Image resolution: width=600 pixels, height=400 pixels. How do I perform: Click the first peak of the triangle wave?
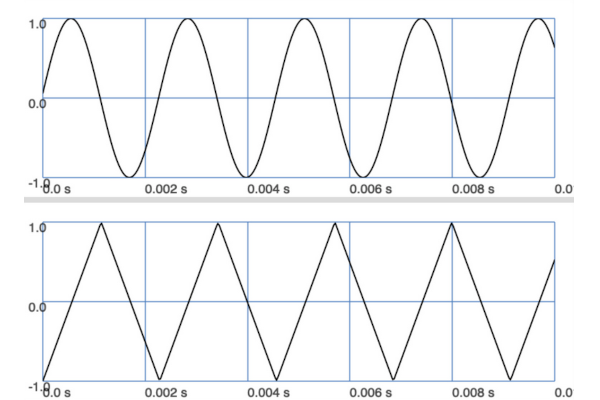100,223
